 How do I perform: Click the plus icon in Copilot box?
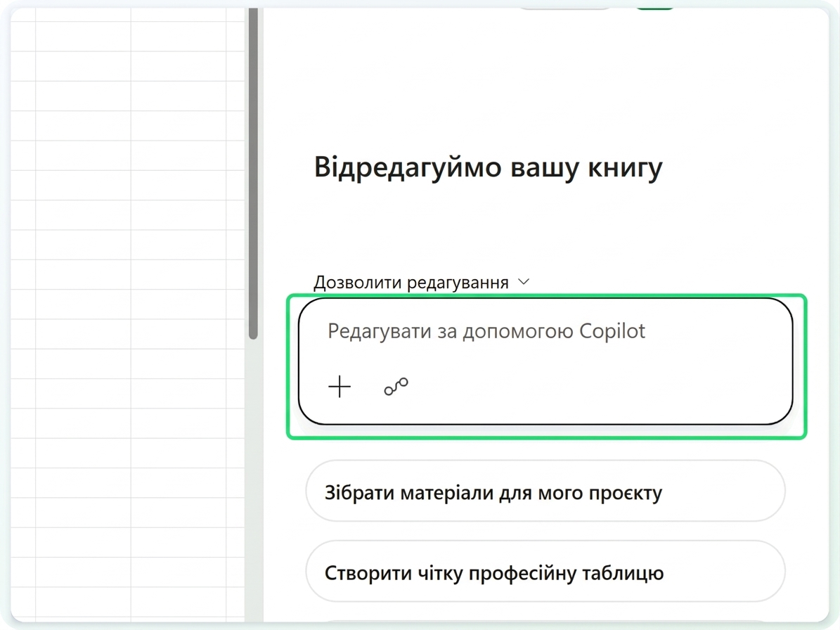point(339,386)
